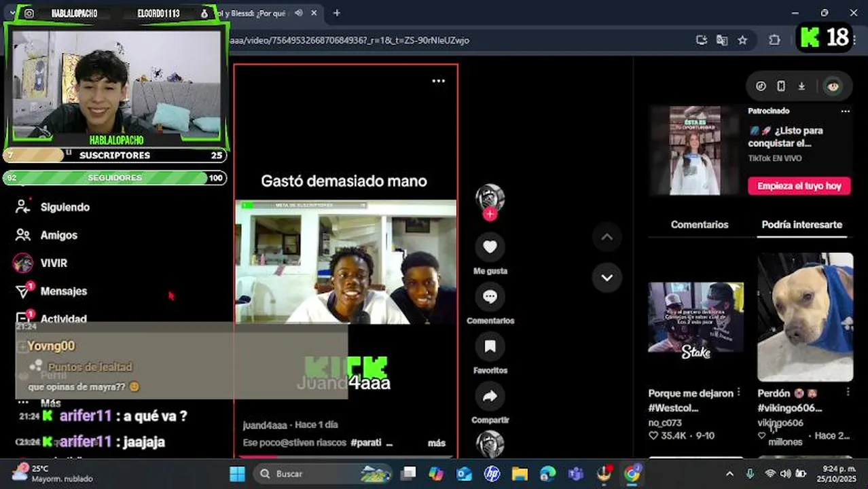Click 'Empieza el tuyo hoy' button

click(x=799, y=185)
